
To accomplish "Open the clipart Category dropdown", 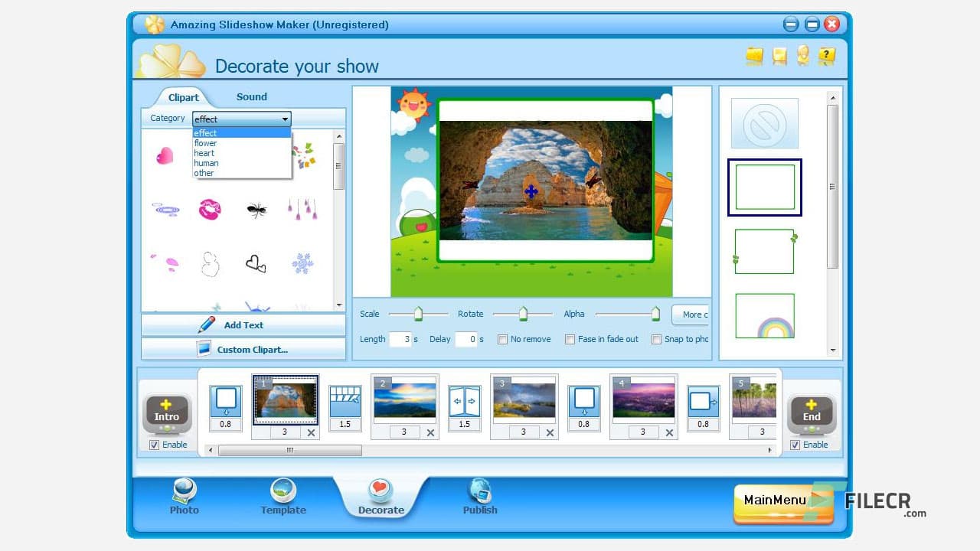I will (286, 119).
